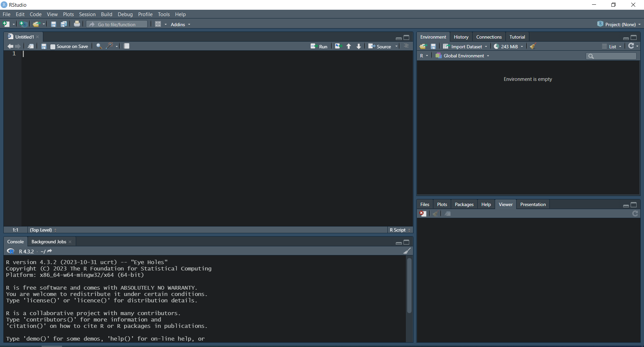The width and height of the screenshot is (644, 347).
Task: Go forward to next source location
Action: coord(18,46)
